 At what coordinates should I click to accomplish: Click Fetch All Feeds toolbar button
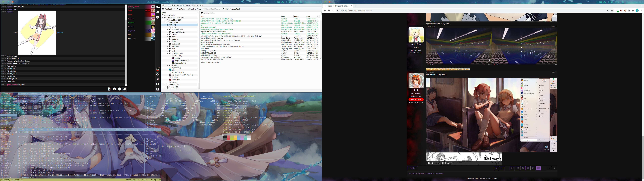pos(194,9)
